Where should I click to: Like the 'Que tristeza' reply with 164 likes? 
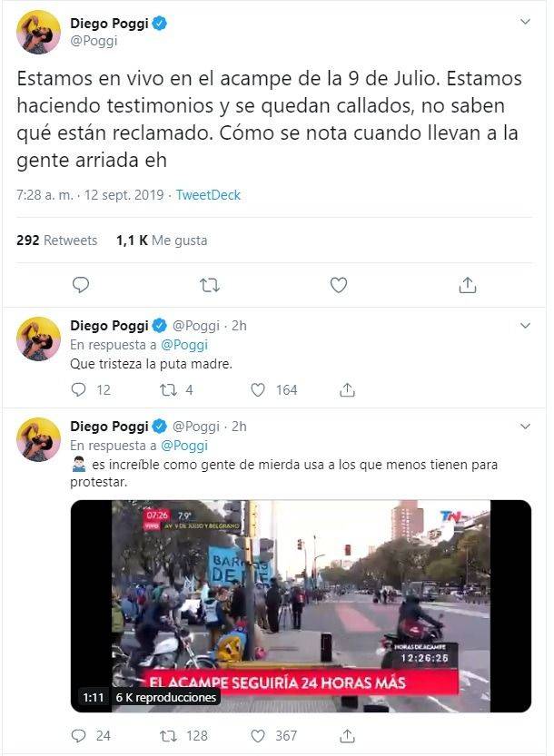[258, 389]
